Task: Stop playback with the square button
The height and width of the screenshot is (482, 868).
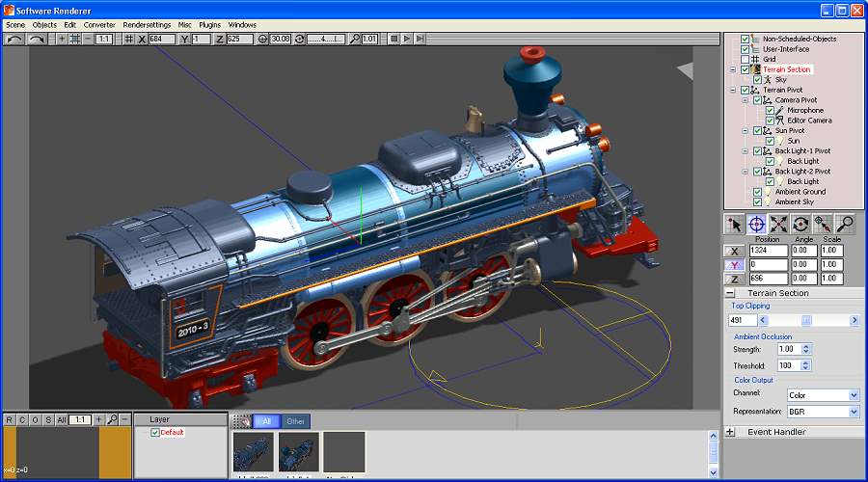Action: (394, 39)
